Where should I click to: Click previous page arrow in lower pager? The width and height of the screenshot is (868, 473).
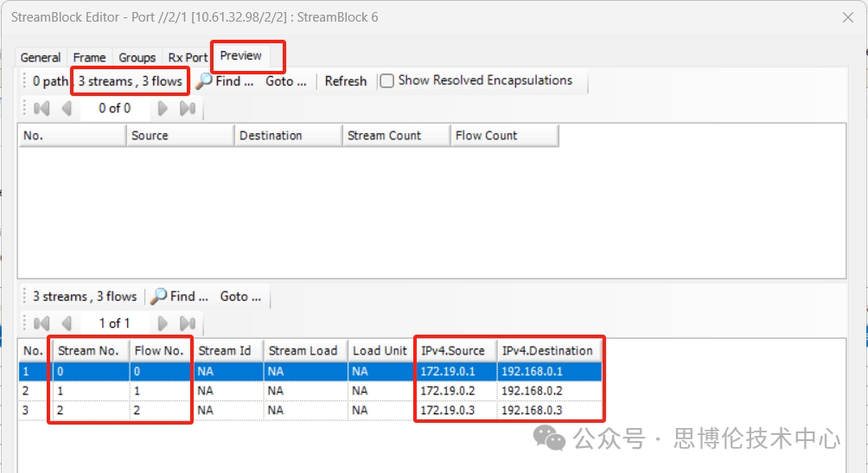pyautogui.click(x=67, y=323)
